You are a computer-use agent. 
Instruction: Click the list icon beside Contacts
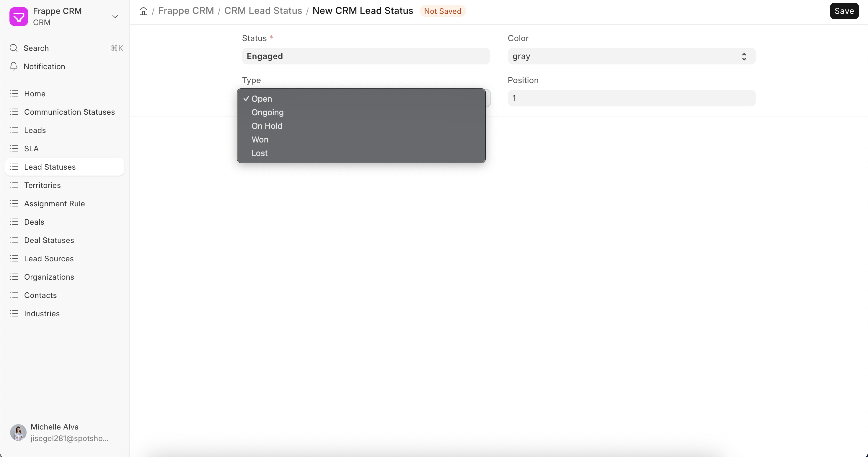(x=14, y=295)
